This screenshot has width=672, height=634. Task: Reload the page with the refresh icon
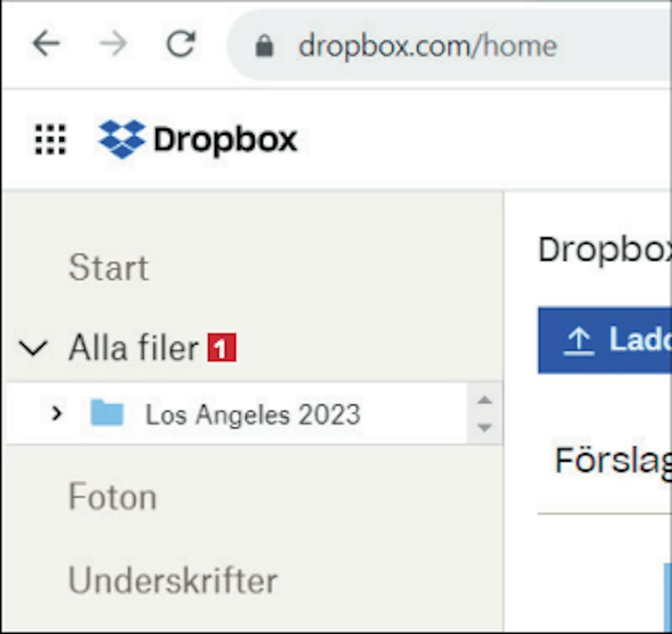181,44
